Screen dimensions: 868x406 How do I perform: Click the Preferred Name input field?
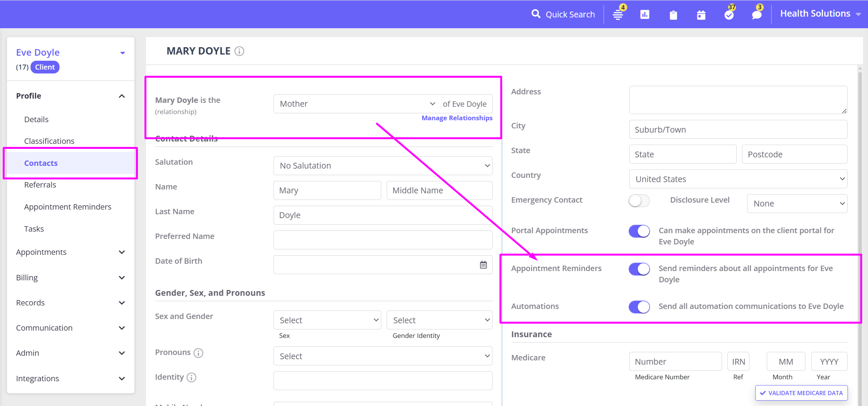382,240
